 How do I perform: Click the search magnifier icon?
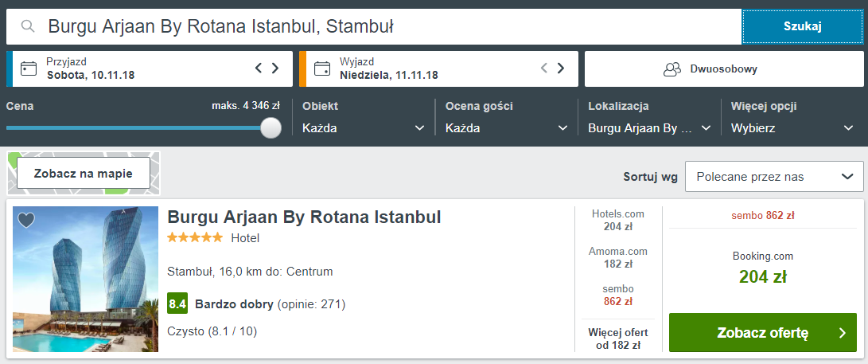[x=28, y=27]
